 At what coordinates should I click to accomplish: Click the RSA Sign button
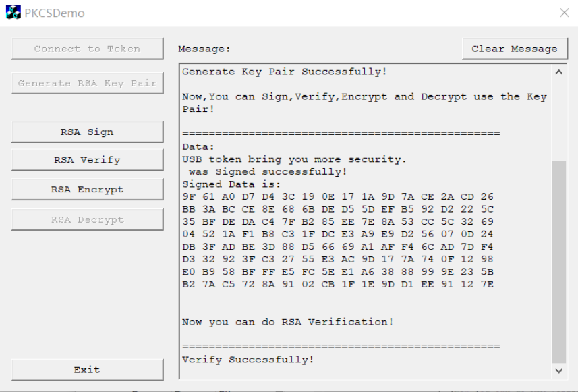[88, 132]
